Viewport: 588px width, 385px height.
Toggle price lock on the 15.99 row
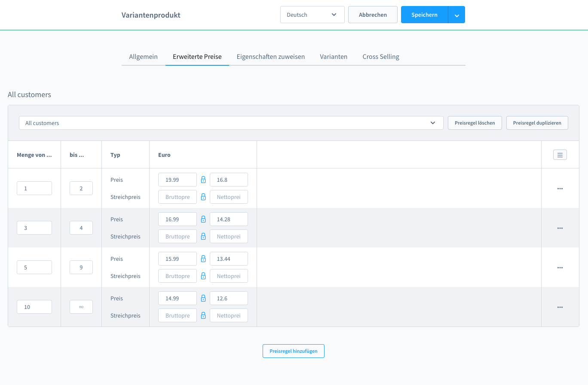203,259
